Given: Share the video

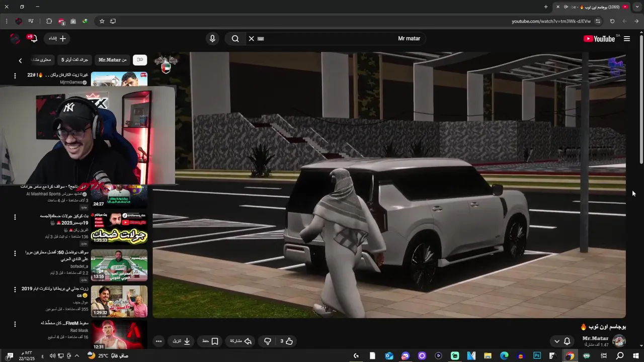Looking at the screenshot, I should 241,341.
